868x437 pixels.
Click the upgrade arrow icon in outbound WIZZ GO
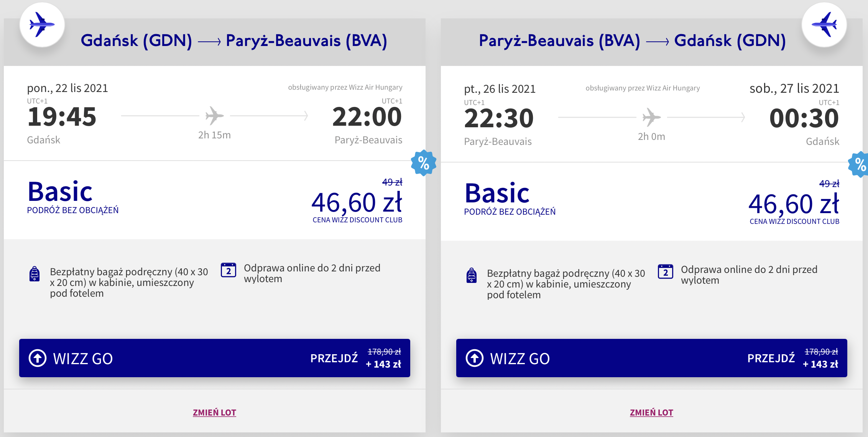point(38,358)
